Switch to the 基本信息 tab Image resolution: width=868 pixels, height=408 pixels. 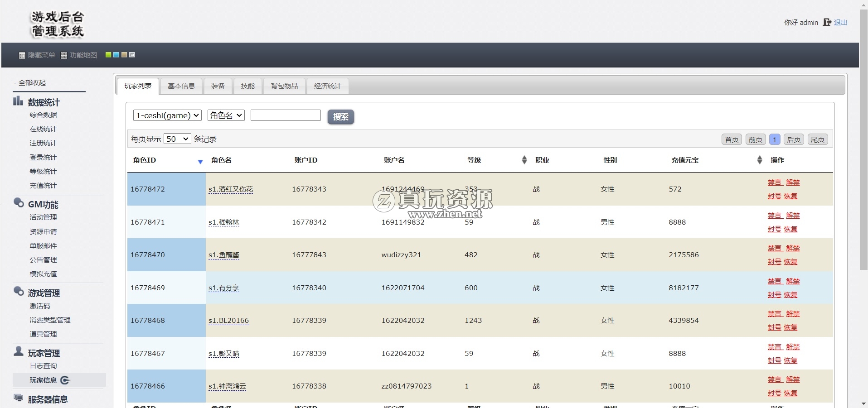(x=181, y=86)
